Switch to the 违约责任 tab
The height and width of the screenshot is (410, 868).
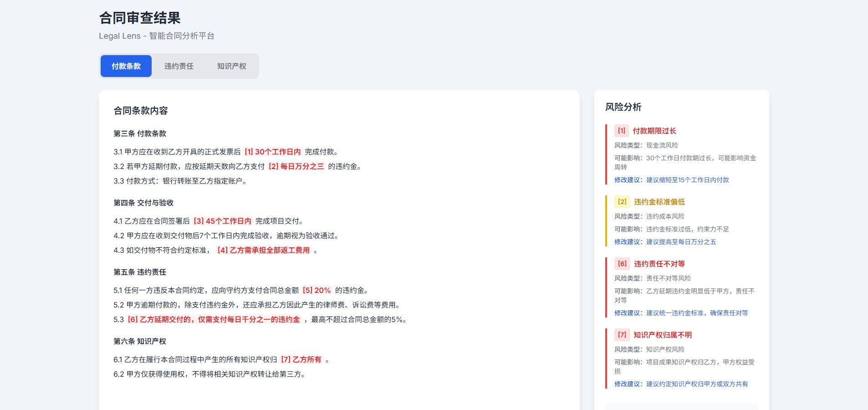(179, 66)
